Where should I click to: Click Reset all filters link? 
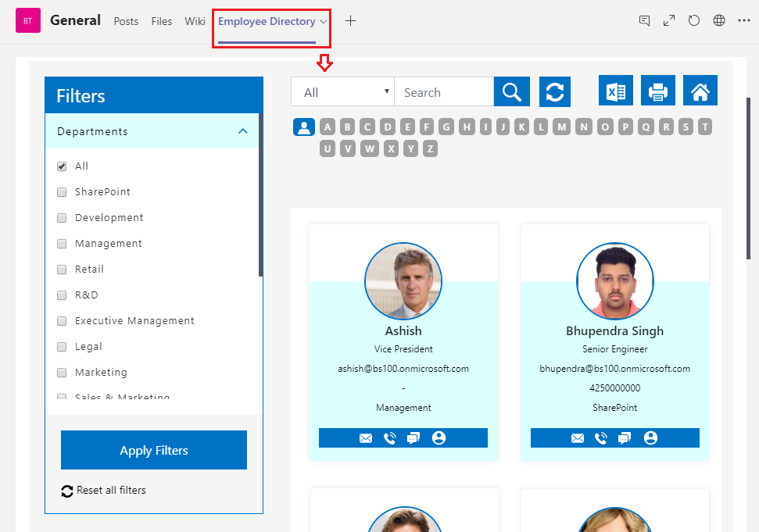point(110,491)
